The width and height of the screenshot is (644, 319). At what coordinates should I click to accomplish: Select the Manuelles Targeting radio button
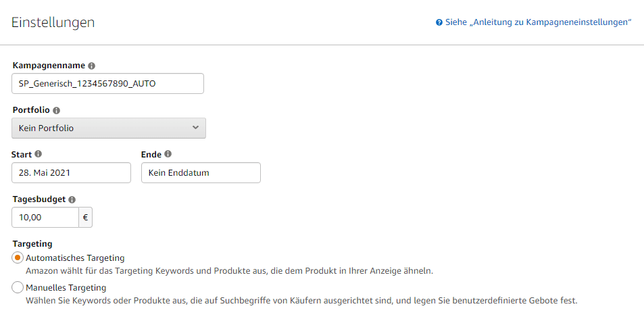point(18,287)
